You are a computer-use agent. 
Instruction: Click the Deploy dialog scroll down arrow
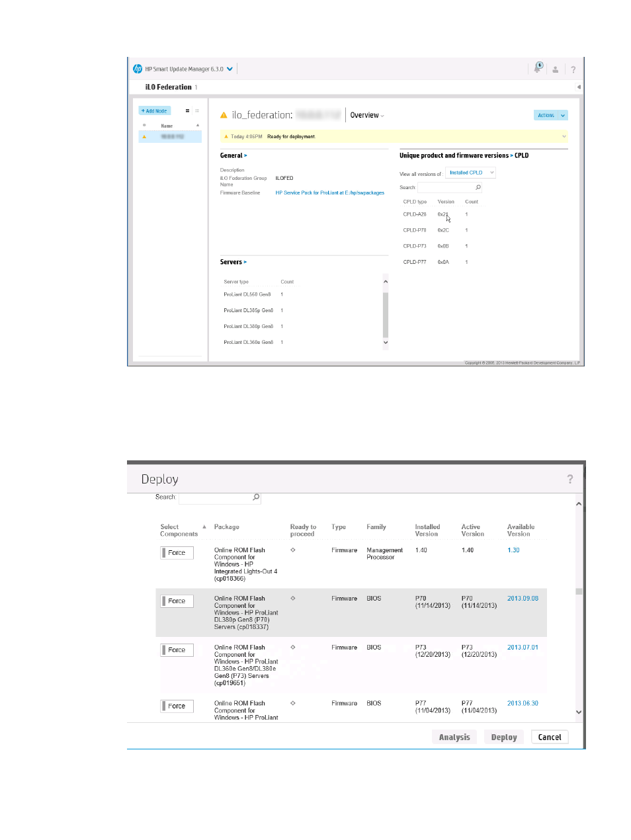click(x=579, y=712)
